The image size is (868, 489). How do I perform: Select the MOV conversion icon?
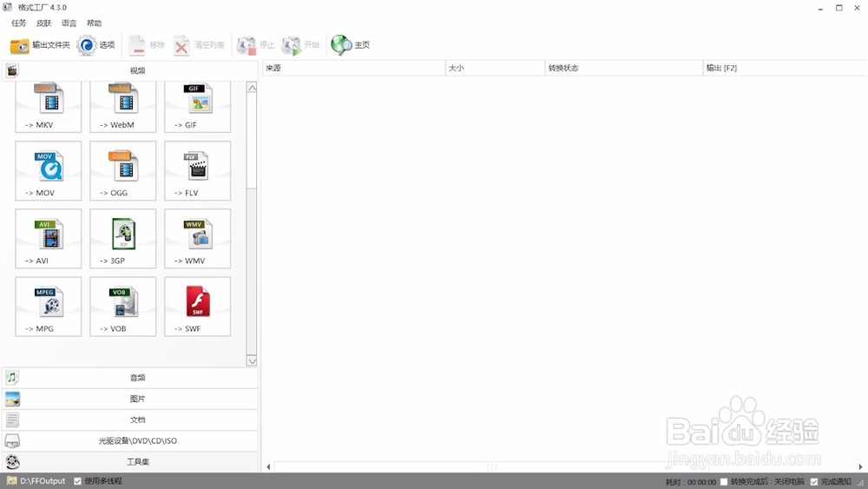[48, 170]
